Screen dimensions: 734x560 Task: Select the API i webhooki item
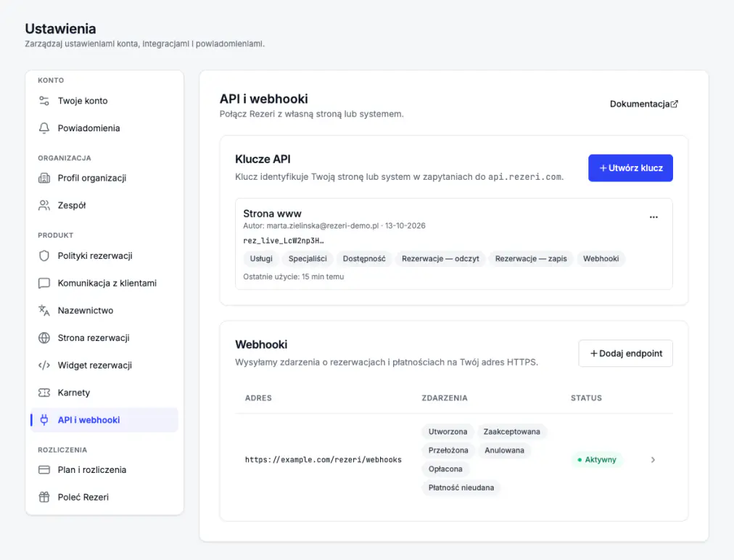click(104, 420)
